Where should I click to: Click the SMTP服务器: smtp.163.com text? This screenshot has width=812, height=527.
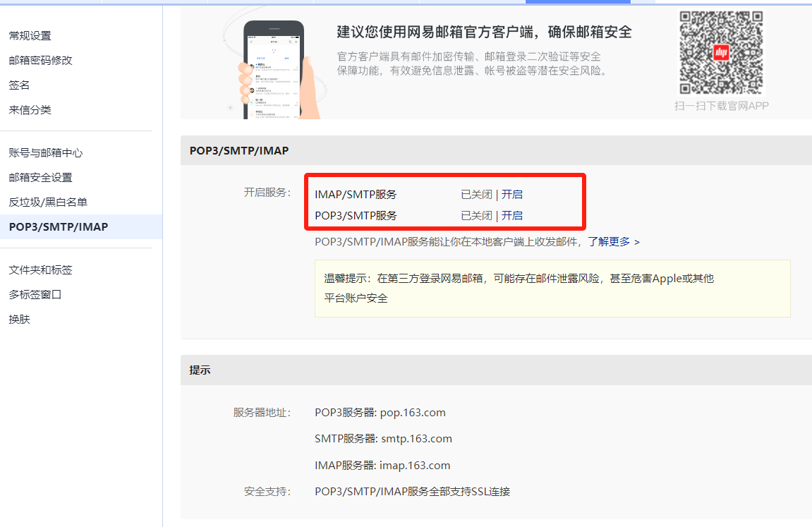coord(383,439)
